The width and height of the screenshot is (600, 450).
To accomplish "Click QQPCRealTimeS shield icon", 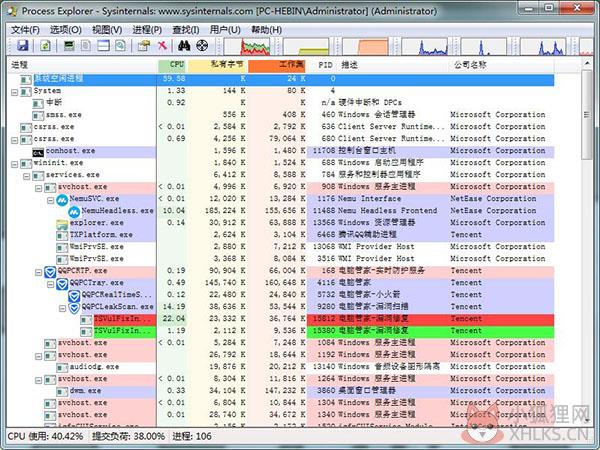I will pos(74,295).
